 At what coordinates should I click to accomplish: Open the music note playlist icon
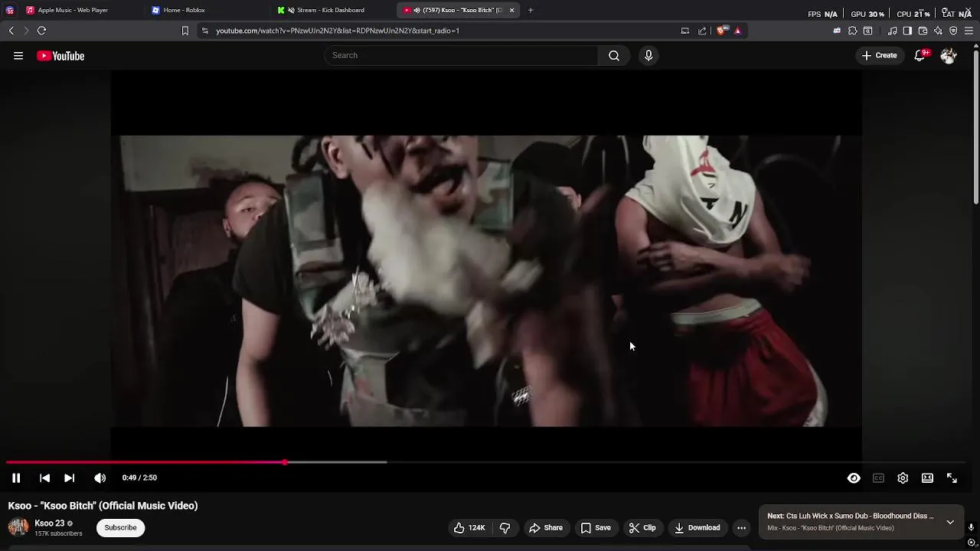[892, 31]
